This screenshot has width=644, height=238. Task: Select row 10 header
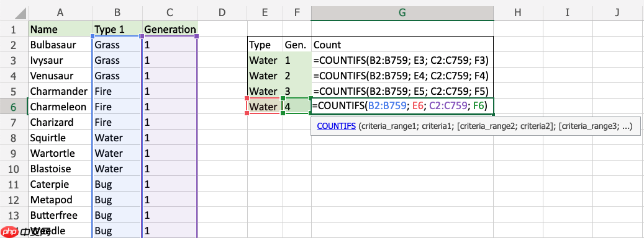[13, 169]
